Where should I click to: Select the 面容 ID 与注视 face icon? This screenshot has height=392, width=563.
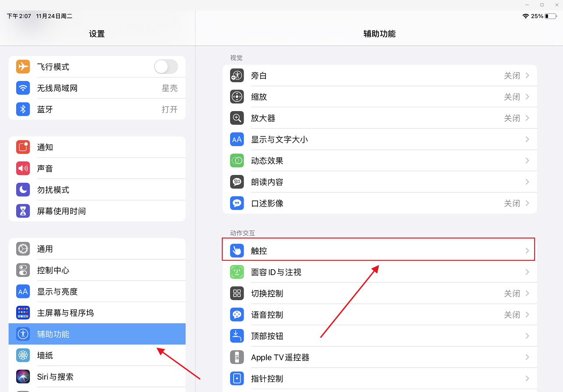[237, 272]
